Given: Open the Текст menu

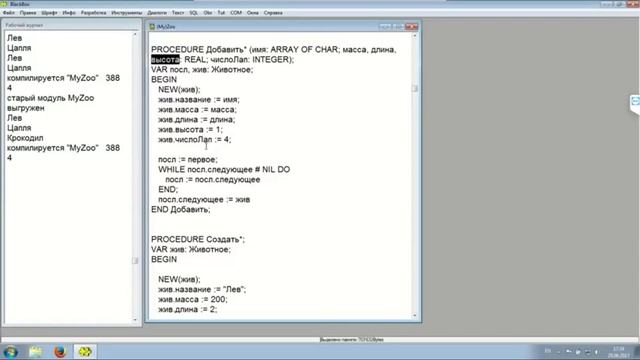Looking at the screenshot, I should coord(178,13).
